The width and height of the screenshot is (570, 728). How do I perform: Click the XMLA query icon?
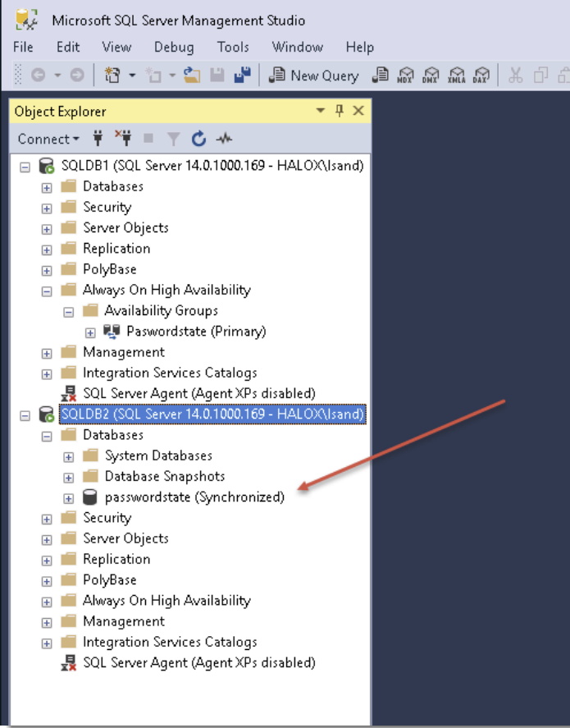point(456,76)
